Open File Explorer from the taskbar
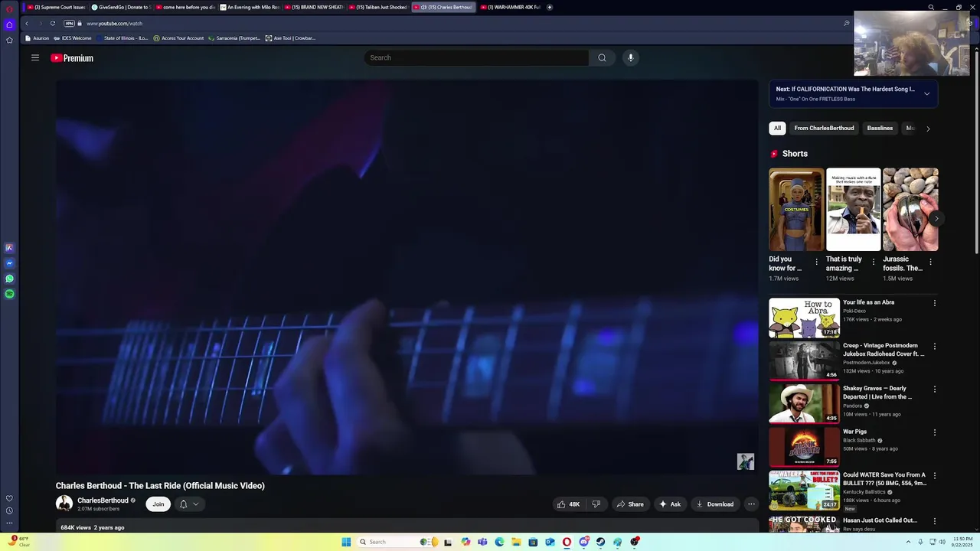Screen dimensions: 980x551 pyautogui.click(x=516, y=542)
